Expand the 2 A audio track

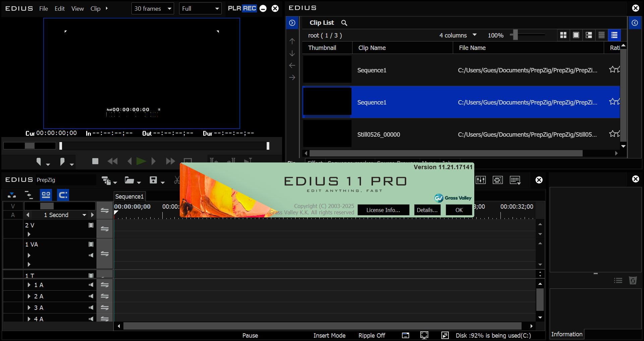pyautogui.click(x=29, y=296)
